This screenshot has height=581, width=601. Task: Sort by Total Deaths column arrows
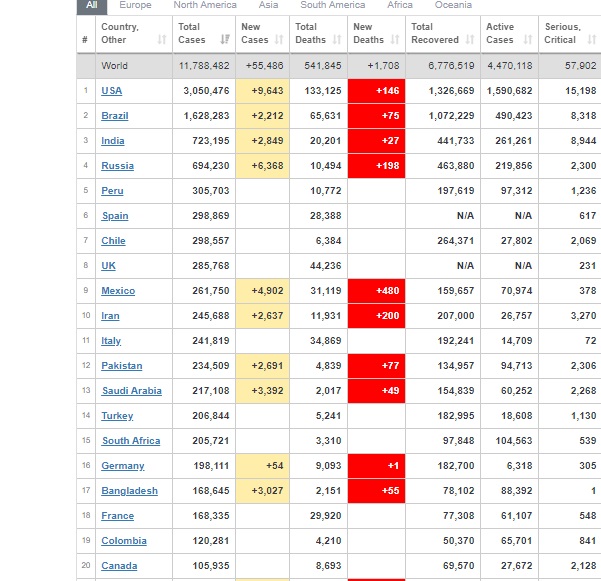point(337,39)
